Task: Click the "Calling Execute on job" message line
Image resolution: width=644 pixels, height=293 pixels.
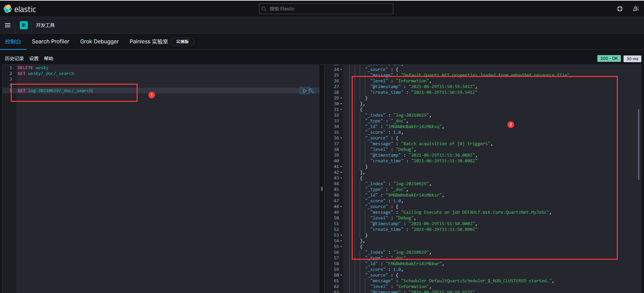Action: click(461, 212)
